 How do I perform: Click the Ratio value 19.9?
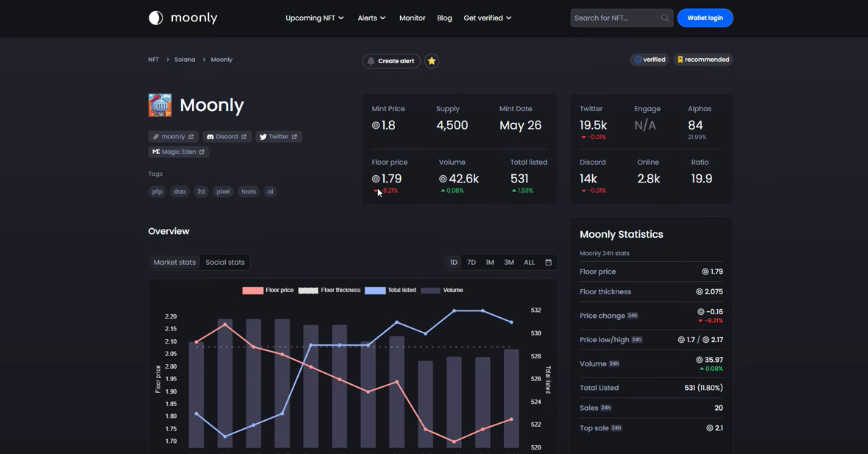coord(701,179)
